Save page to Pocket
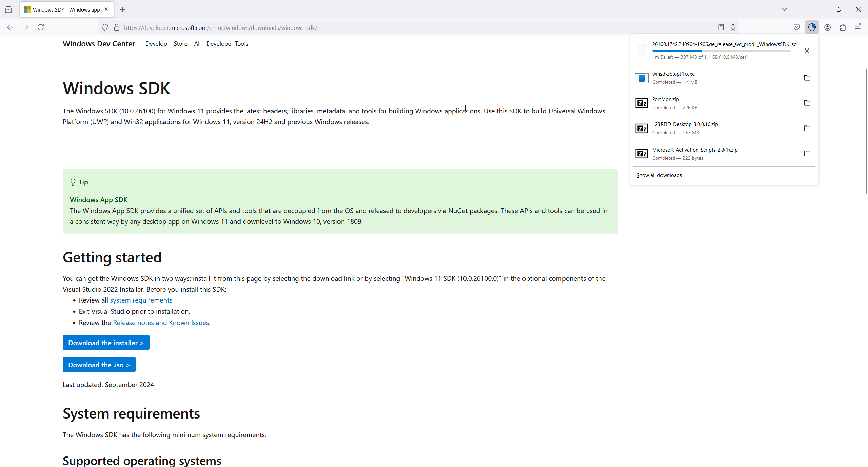The image size is (868, 467). point(797,27)
